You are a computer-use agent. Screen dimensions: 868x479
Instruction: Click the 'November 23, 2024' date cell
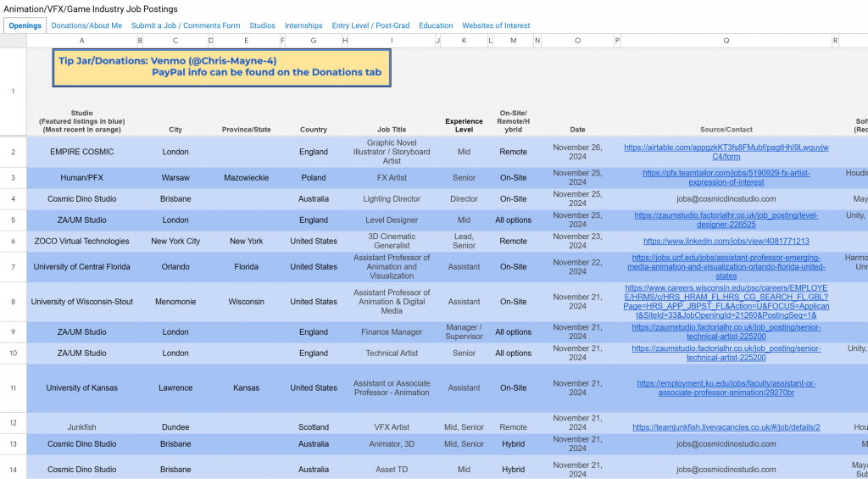[x=577, y=241]
